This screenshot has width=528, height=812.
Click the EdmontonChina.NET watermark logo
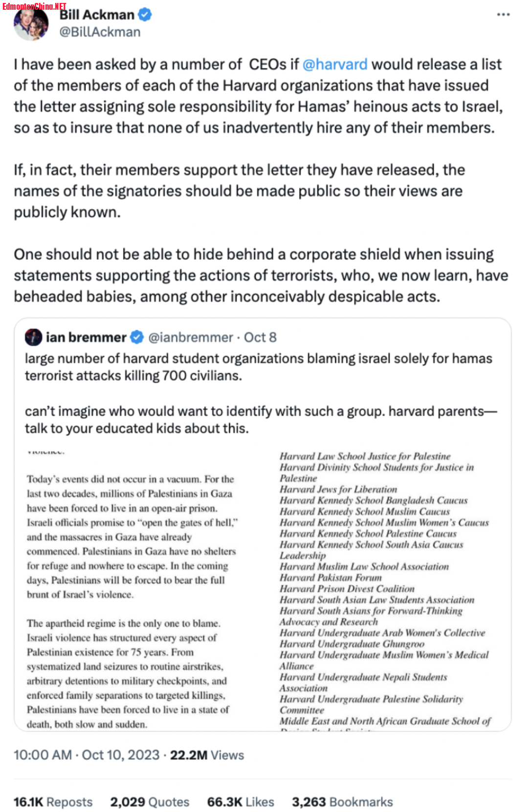pyautogui.click(x=34, y=6)
